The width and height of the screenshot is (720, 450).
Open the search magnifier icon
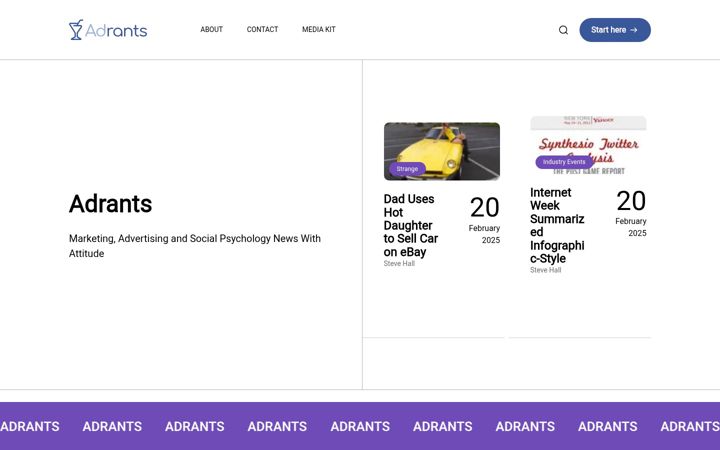click(563, 30)
